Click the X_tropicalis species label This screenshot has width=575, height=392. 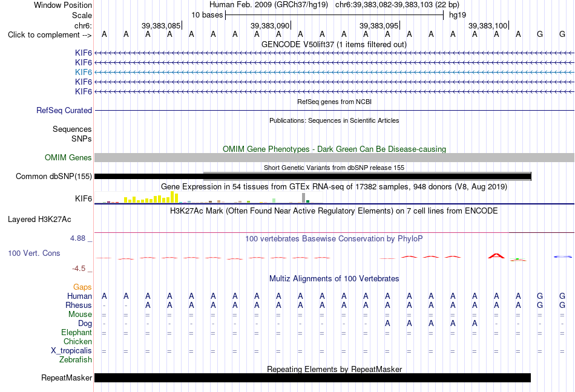(x=71, y=351)
